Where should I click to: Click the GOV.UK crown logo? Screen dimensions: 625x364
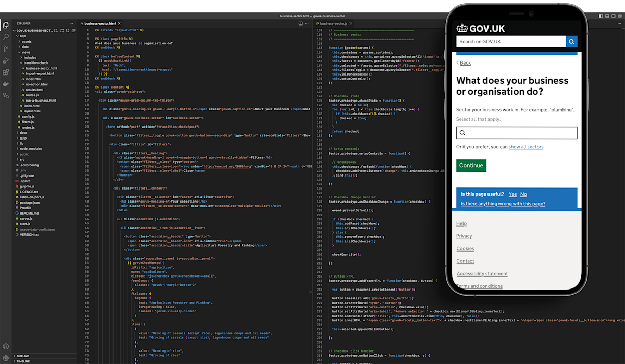pyautogui.click(x=462, y=29)
